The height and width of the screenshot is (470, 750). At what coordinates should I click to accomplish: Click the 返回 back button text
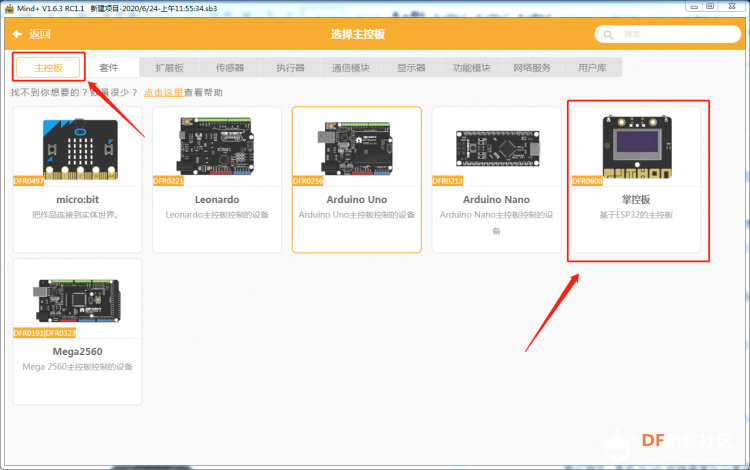point(40,34)
